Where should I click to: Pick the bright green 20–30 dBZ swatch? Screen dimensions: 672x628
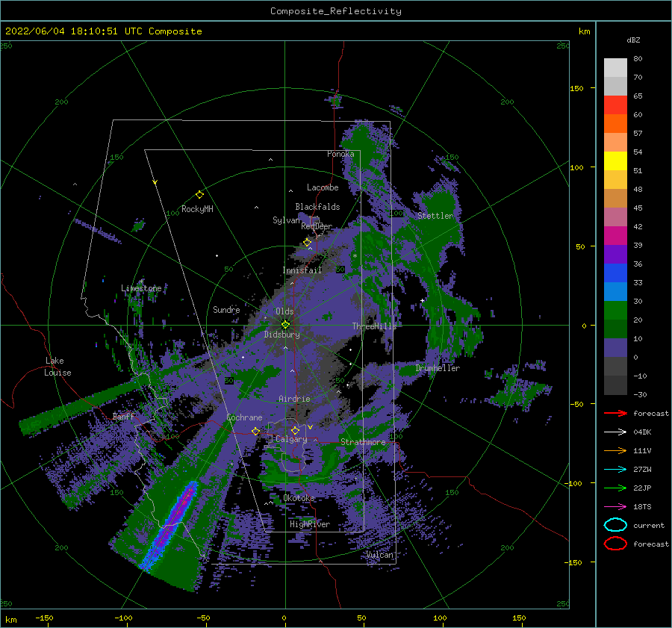[615, 311]
